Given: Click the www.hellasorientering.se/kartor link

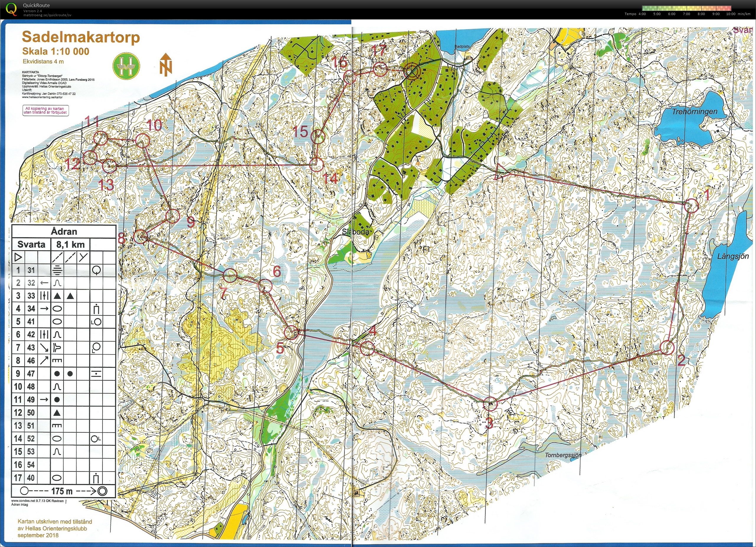Looking at the screenshot, I should (42, 97).
